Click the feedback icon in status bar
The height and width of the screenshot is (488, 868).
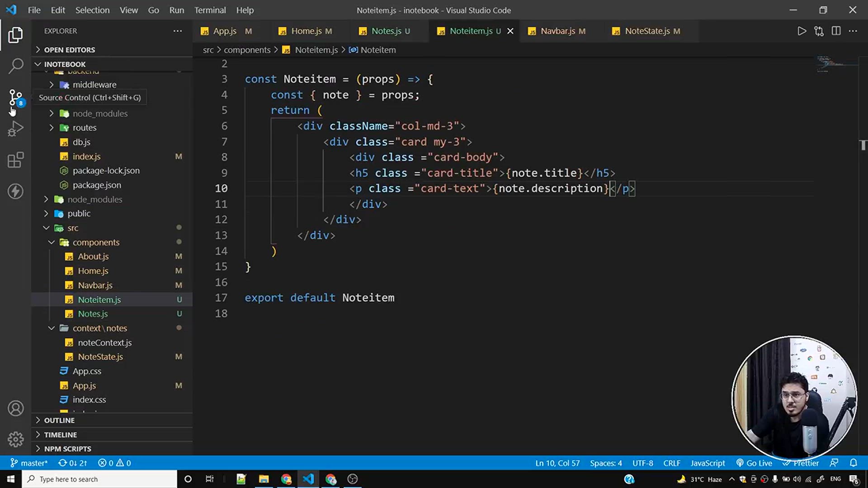point(834,463)
